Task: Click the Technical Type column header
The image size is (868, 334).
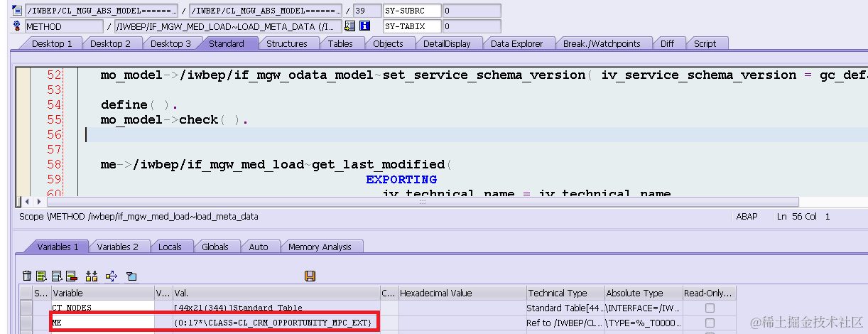Action: (x=565, y=293)
